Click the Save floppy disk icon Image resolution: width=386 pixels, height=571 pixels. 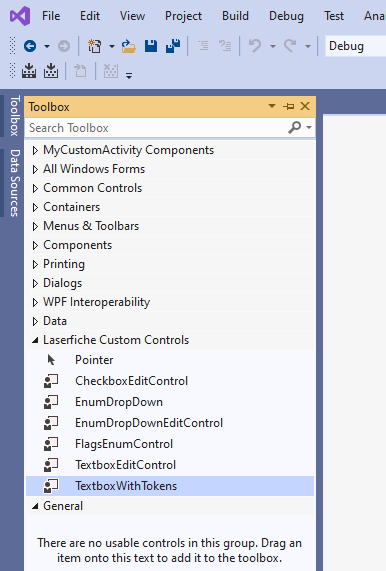(x=151, y=46)
